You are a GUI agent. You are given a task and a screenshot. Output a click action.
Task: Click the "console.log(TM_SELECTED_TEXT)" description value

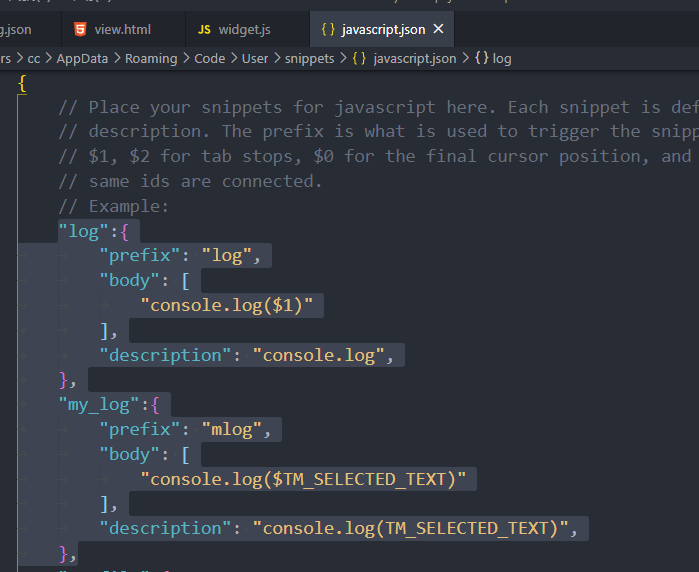tap(410, 528)
